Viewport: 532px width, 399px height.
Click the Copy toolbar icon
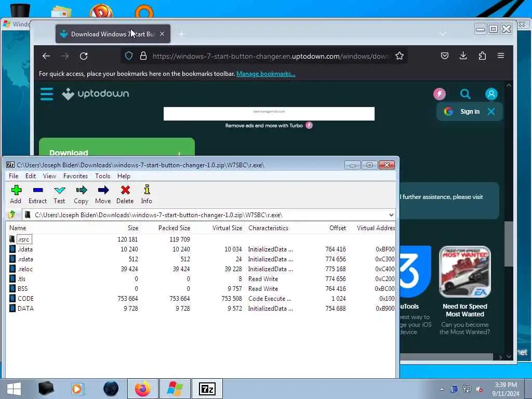pyautogui.click(x=81, y=194)
